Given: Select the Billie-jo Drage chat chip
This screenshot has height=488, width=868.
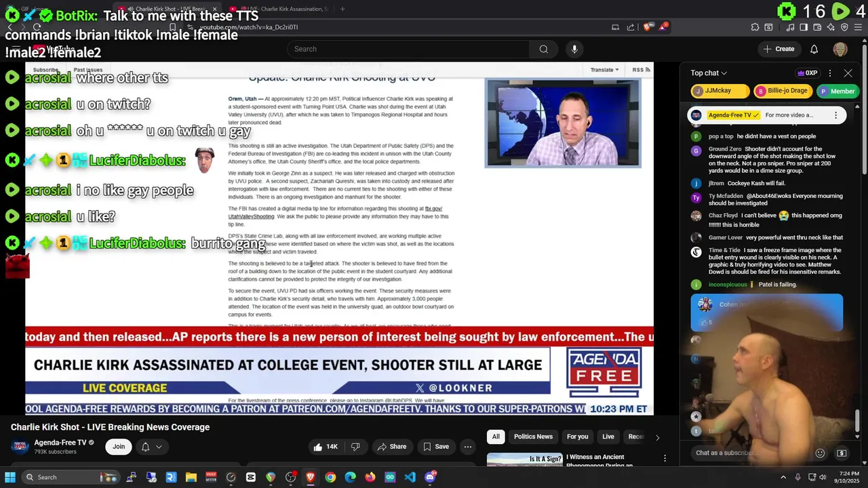Looking at the screenshot, I should point(782,91).
